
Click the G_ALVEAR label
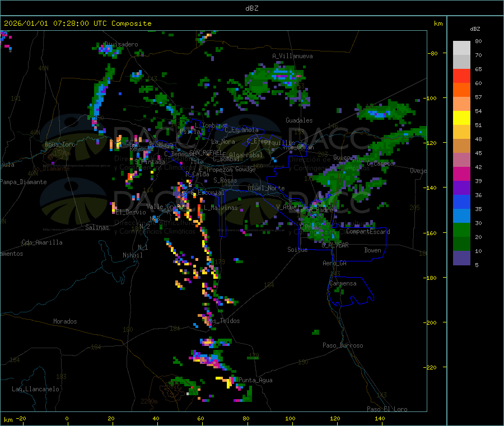pyautogui.click(x=335, y=245)
